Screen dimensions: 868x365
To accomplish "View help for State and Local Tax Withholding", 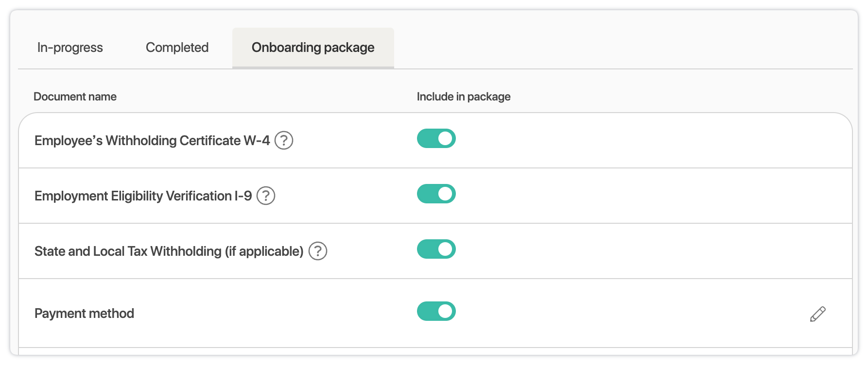I will [318, 251].
